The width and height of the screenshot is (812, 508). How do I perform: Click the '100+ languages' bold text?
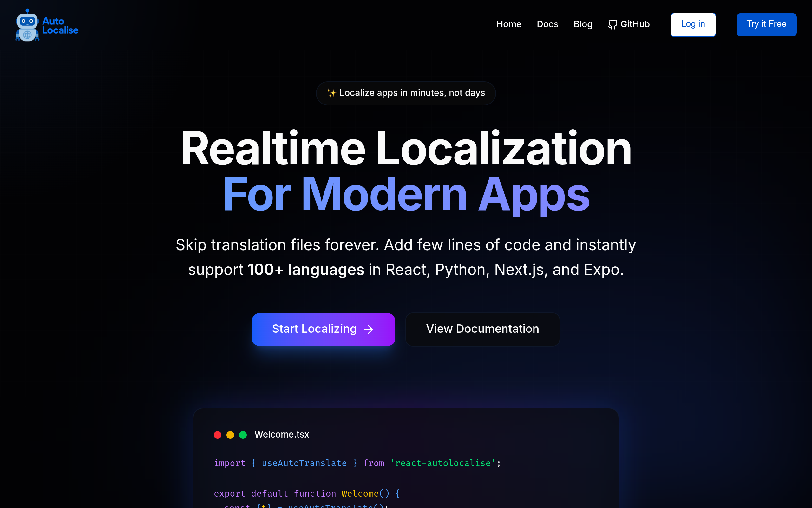[306, 270]
